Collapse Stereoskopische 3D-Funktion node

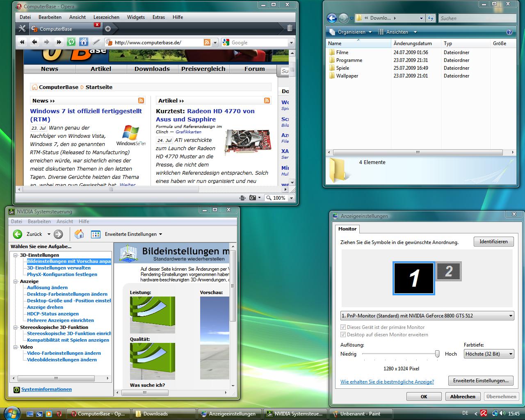tap(16, 327)
